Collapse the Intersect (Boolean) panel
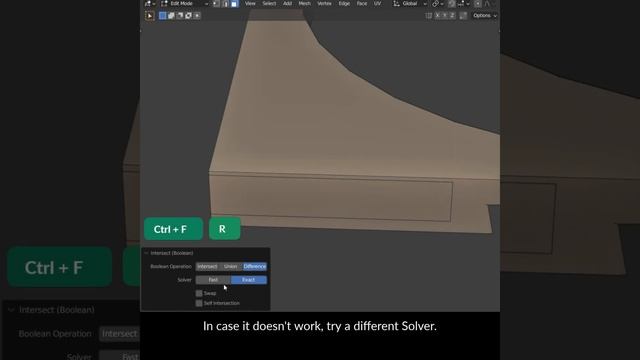This screenshot has height=360, width=640. coord(146,253)
